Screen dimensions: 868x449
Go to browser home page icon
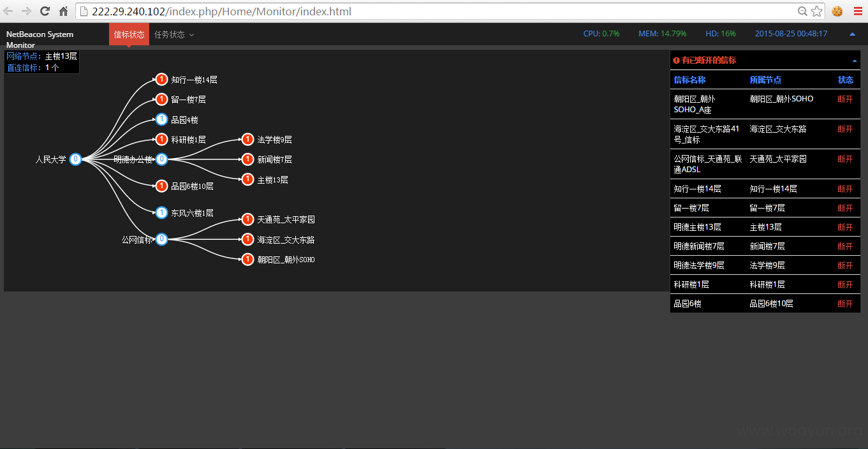(x=63, y=11)
